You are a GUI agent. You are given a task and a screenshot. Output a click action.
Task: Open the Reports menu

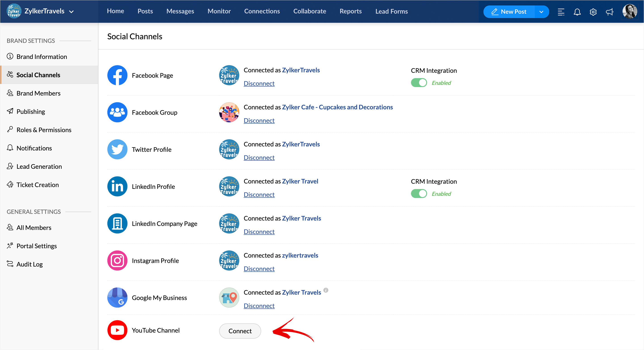pyautogui.click(x=350, y=11)
